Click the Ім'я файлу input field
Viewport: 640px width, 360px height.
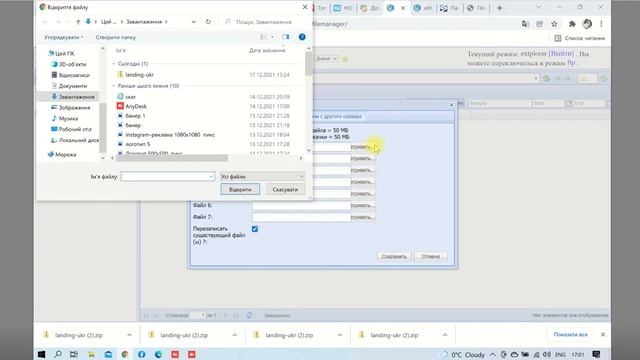pyautogui.click(x=167, y=177)
